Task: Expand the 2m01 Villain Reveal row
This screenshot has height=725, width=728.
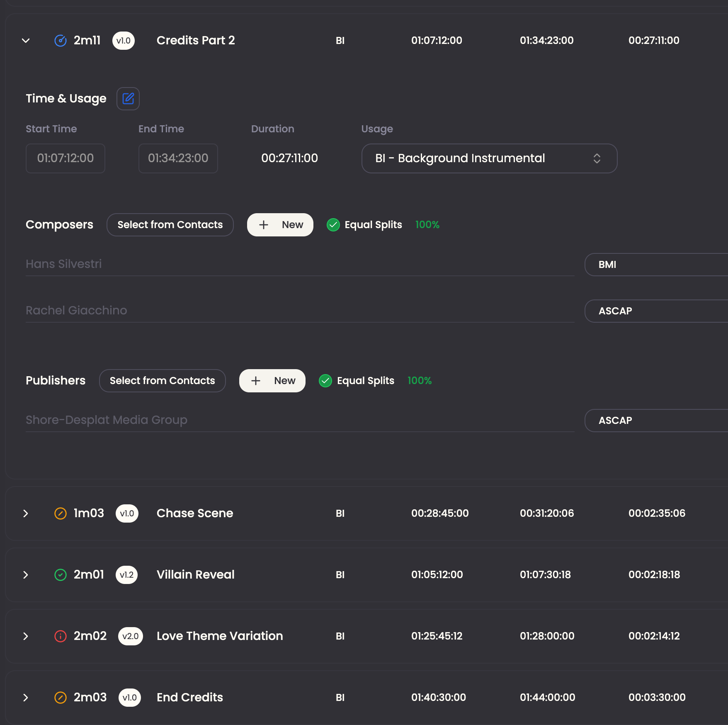Action: pyautogui.click(x=26, y=575)
